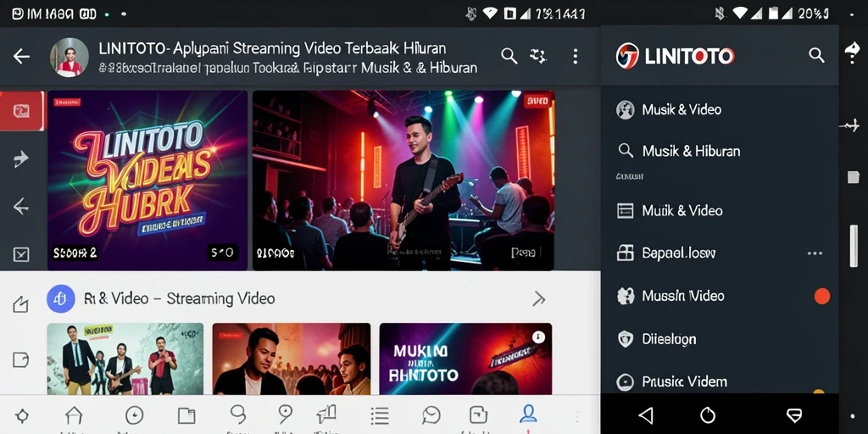Screen dimensions: 868x434
Task: Click the help icon at top right edge
Action: (x=853, y=52)
